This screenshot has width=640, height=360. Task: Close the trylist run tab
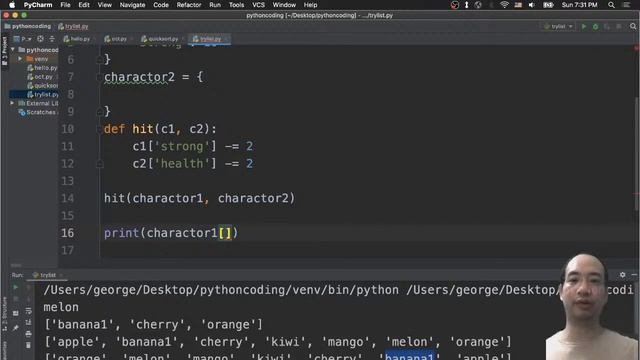point(62,275)
